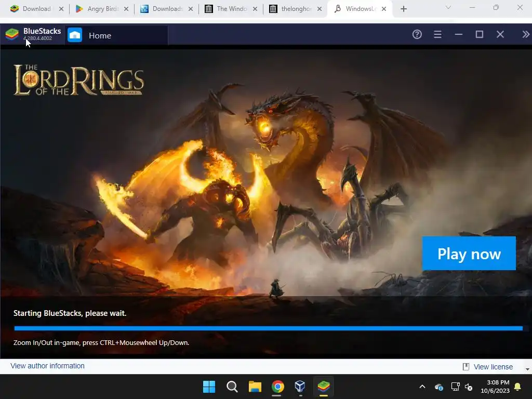Open View author information link
Screen dimensions: 532x399
point(47,366)
